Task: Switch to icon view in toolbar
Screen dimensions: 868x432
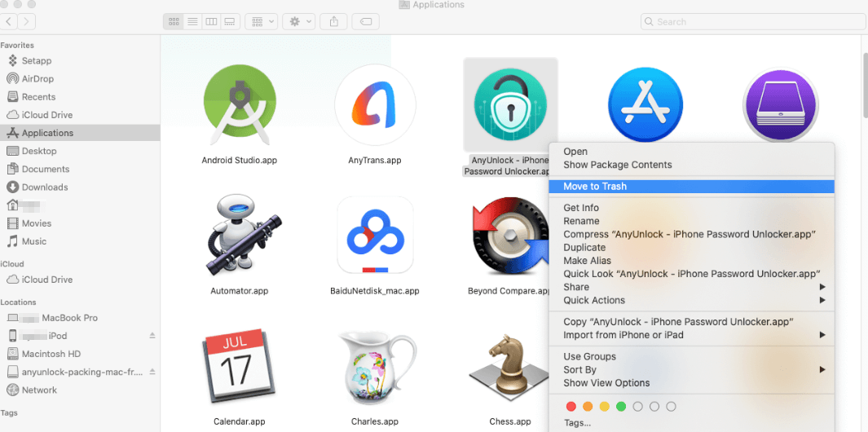Action: [x=174, y=21]
